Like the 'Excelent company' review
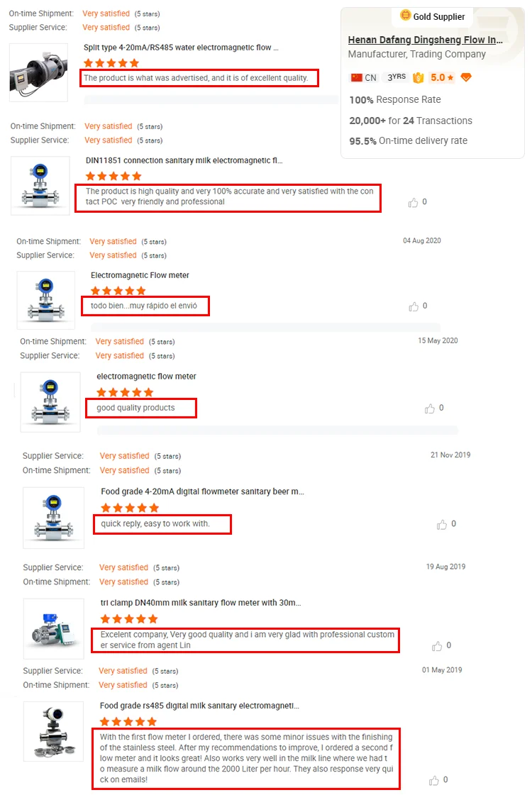 (x=437, y=646)
